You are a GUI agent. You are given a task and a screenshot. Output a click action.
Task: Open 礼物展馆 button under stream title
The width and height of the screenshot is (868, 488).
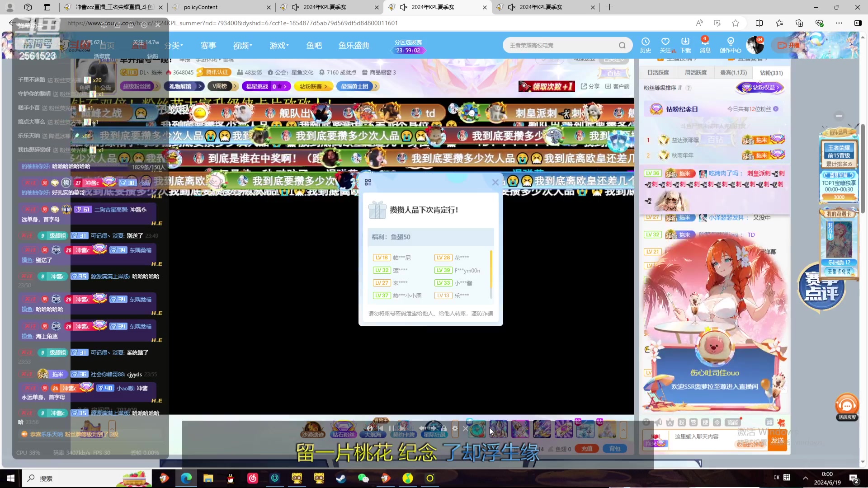184,86
